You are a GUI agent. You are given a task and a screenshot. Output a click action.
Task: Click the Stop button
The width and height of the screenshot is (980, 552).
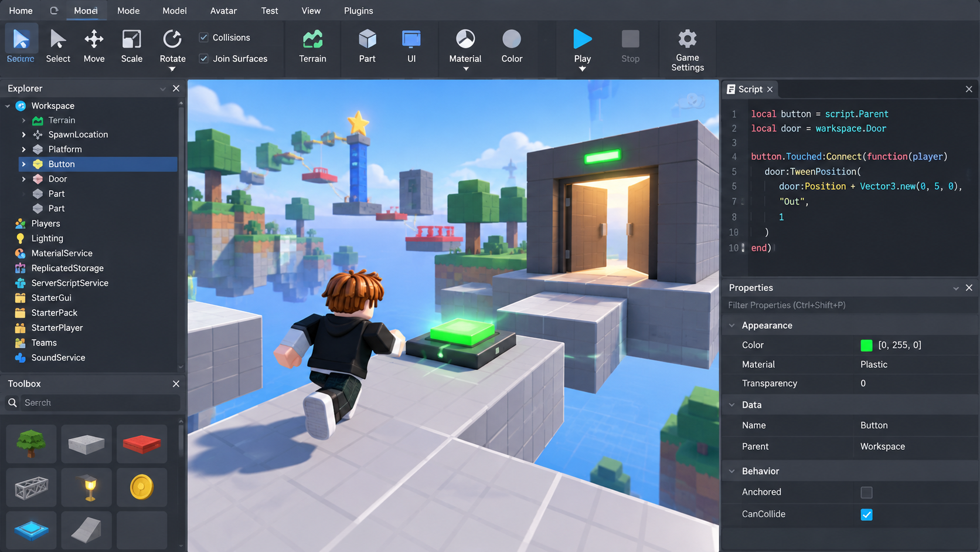click(x=630, y=46)
